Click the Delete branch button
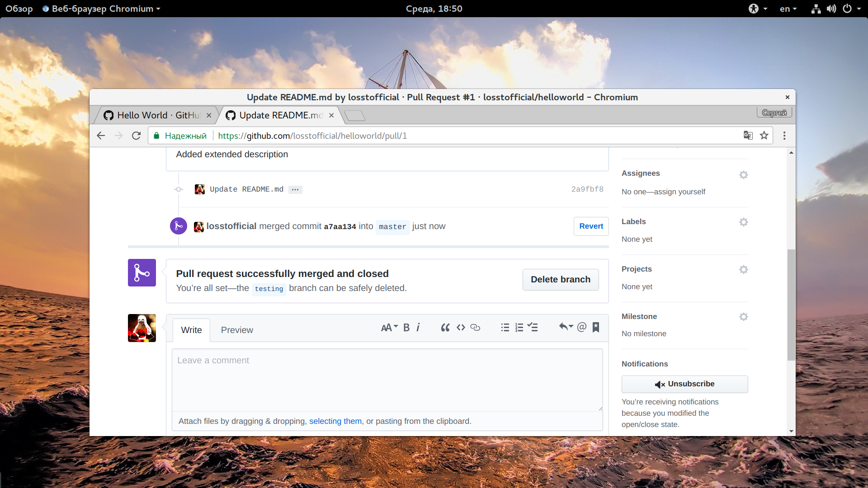Image resolution: width=868 pixels, height=488 pixels. coord(561,280)
